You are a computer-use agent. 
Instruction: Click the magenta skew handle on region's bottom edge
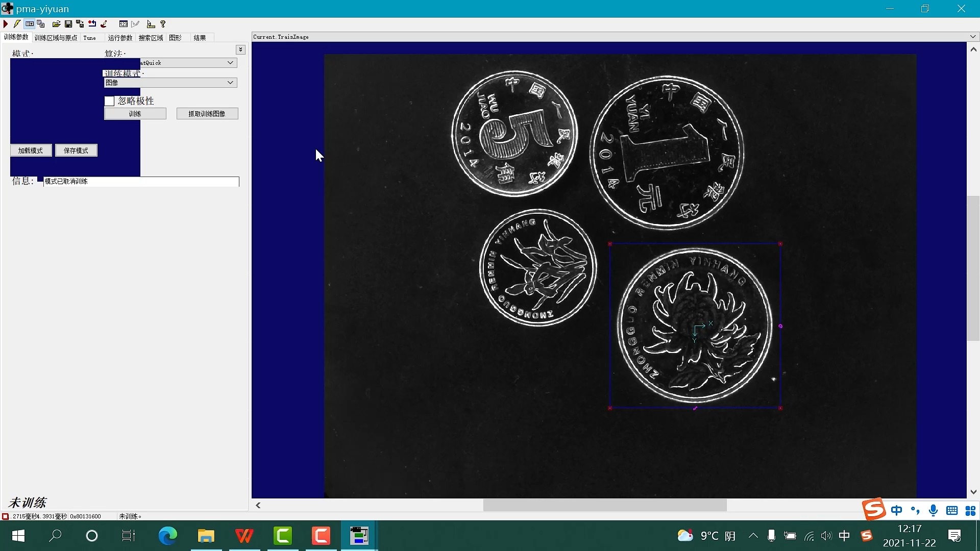click(695, 408)
